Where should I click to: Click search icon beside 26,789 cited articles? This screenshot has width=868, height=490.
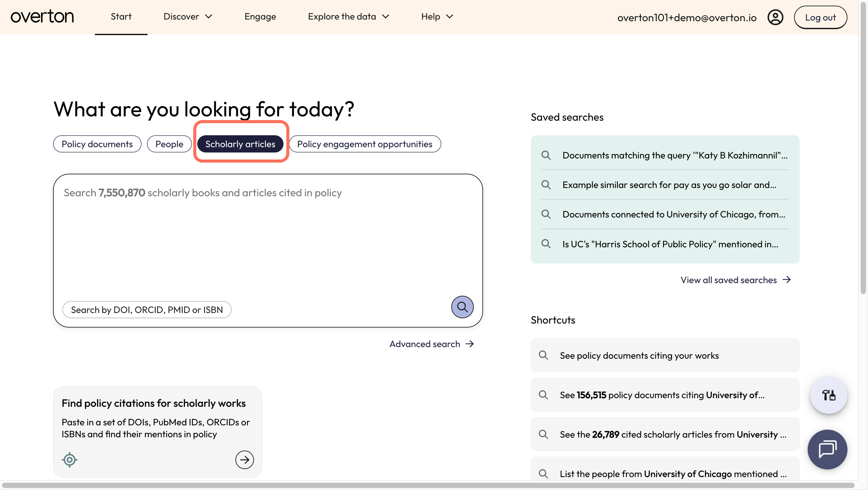[x=543, y=434]
